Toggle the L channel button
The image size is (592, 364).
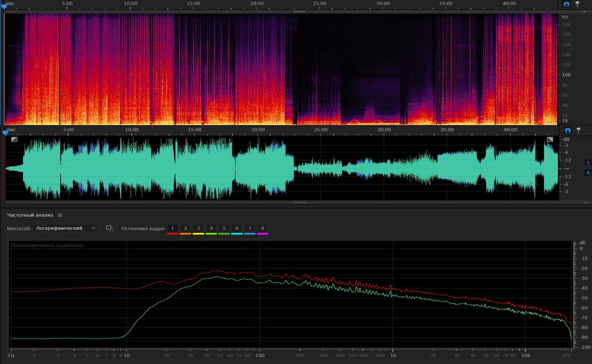coord(588,162)
